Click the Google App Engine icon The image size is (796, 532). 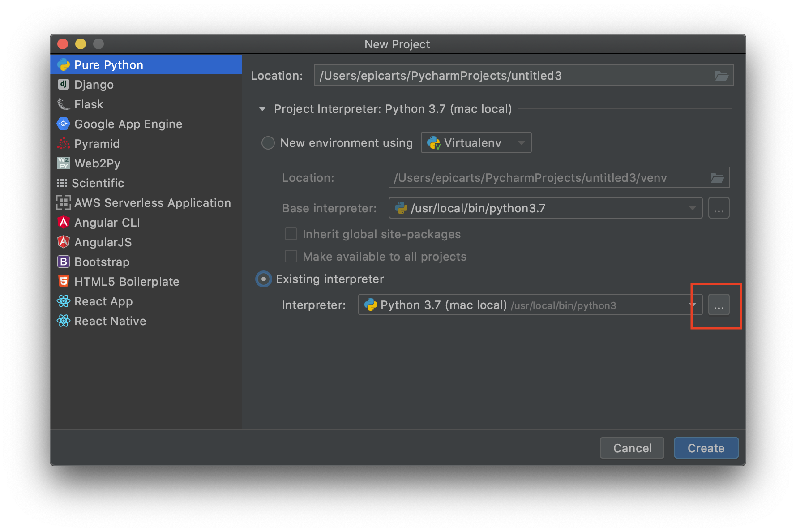pos(64,124)
